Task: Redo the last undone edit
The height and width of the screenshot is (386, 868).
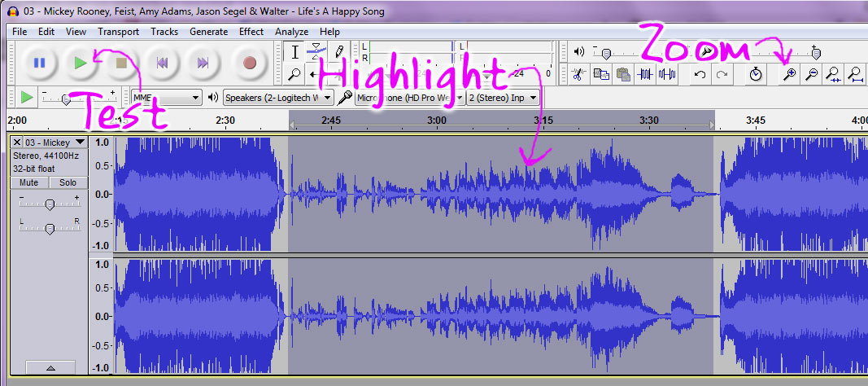Action: coord(722,73)
